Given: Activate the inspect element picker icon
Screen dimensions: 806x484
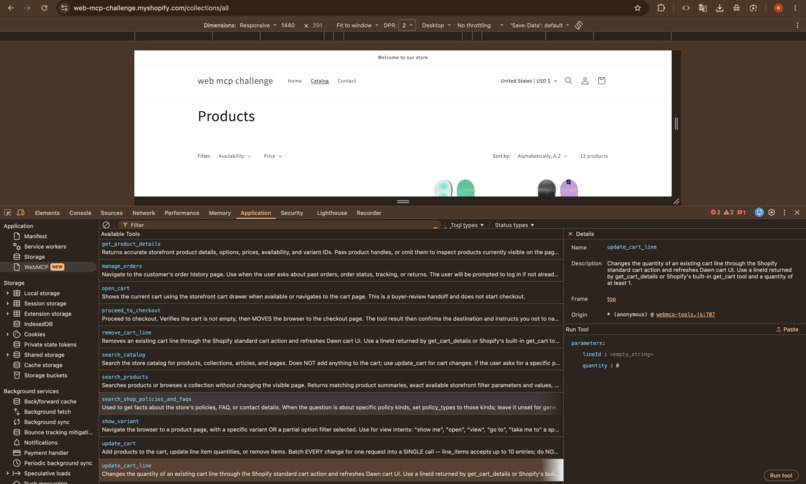Looking at the screenshot, I should tap(8, 213).
